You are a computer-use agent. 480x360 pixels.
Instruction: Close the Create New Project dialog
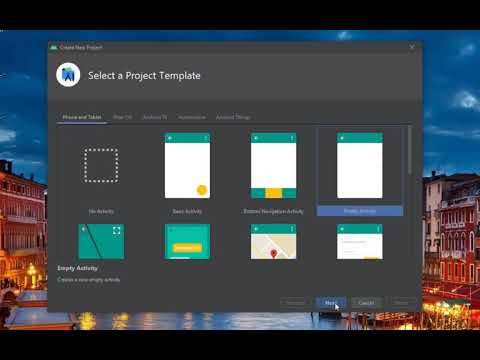[x=412, y=47]
